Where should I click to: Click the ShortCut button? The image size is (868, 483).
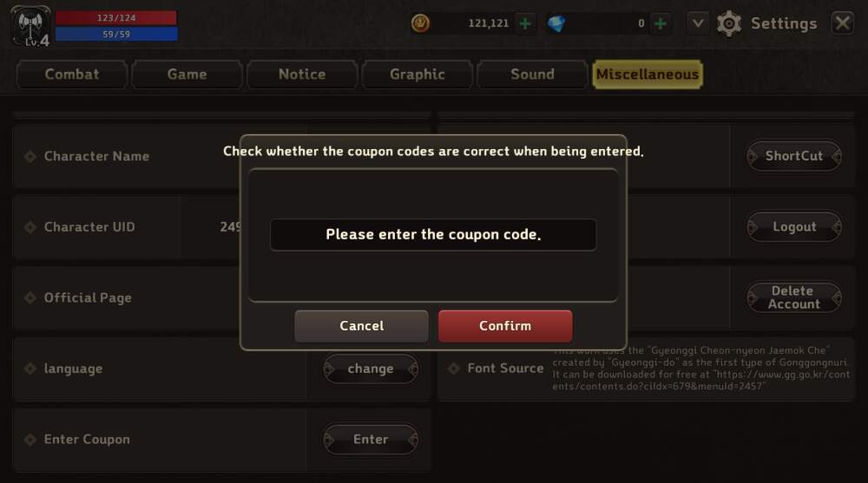(x=794, y=156)
